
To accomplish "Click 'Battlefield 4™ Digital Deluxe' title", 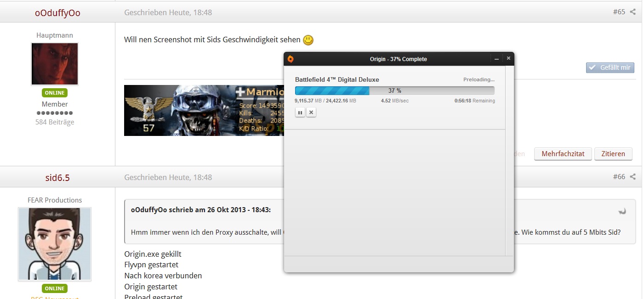I will 337,79.
